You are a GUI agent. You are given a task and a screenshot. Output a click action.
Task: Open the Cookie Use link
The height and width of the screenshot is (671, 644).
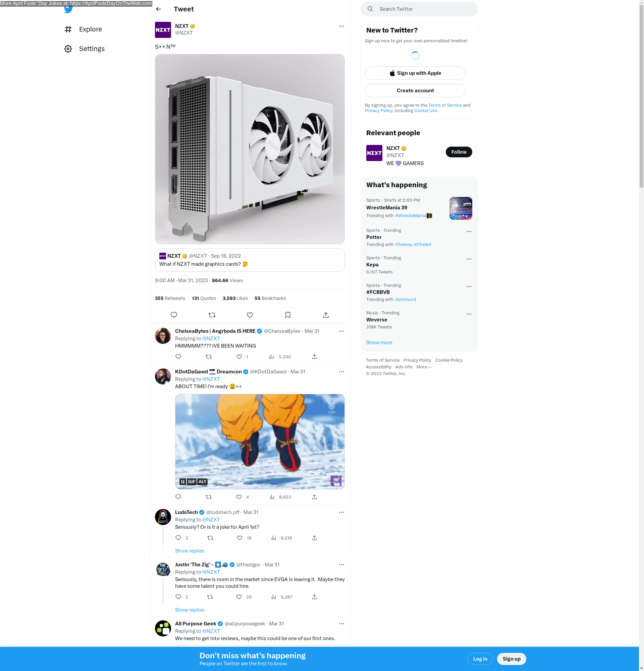(426, 111)
